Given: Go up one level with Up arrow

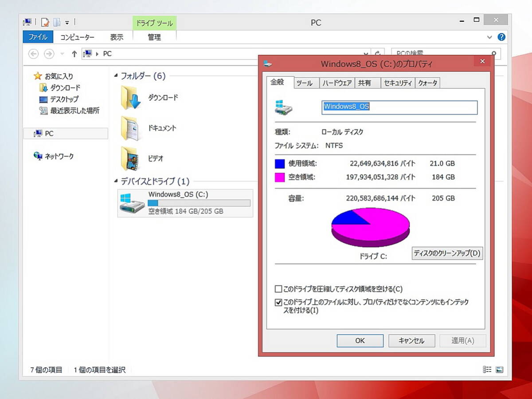Looking at the screenshot, I should [74, 54].
